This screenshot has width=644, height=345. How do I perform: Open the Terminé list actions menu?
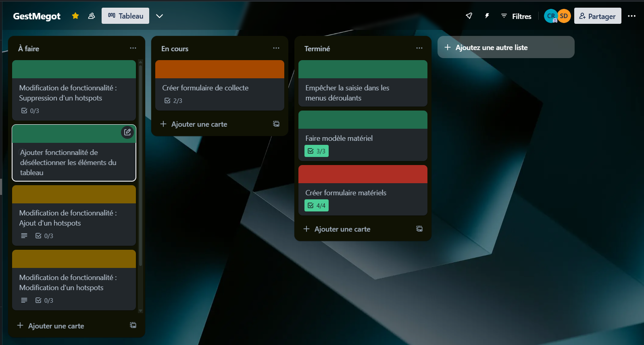(419, 48)
